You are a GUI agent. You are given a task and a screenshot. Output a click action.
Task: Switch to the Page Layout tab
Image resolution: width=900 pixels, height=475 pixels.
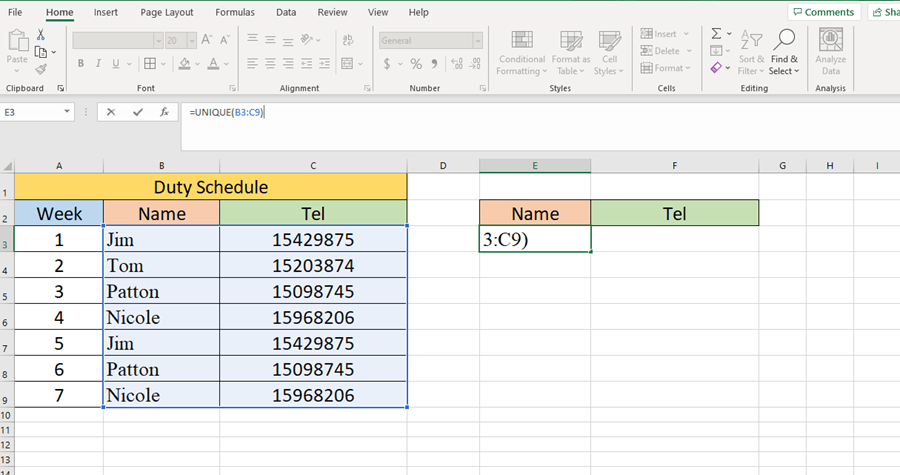(x=167, y=12)
